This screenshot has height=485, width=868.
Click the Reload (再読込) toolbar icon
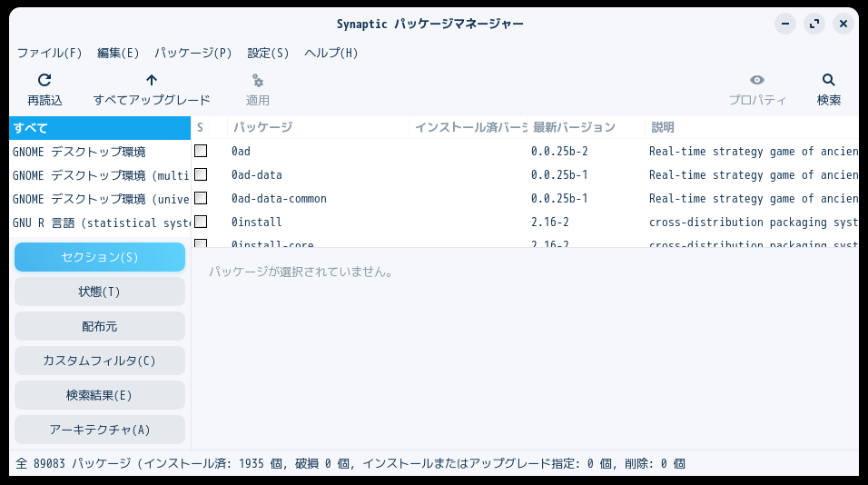(44, 81)
